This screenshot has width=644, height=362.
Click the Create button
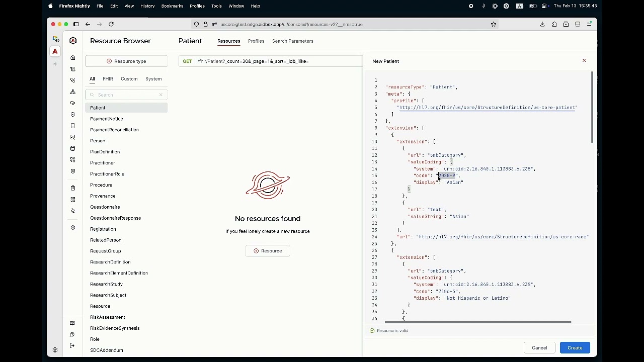[x=575, y=348]
